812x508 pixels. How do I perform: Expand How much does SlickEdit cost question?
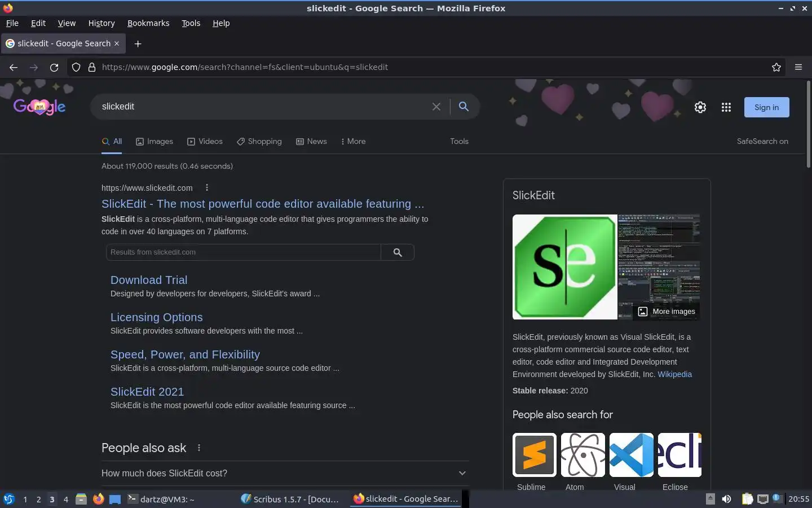(x=285, y=473)
